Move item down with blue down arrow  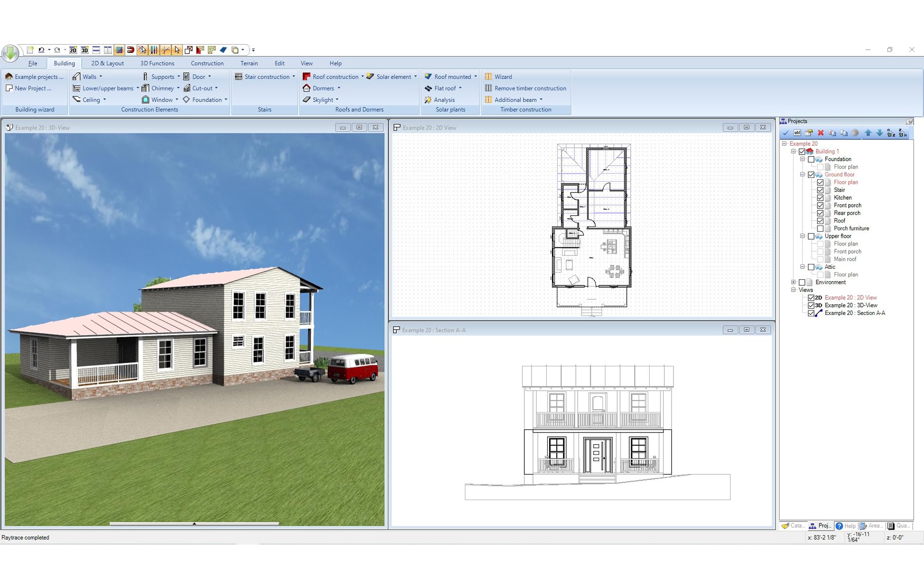tap(879, 133)
